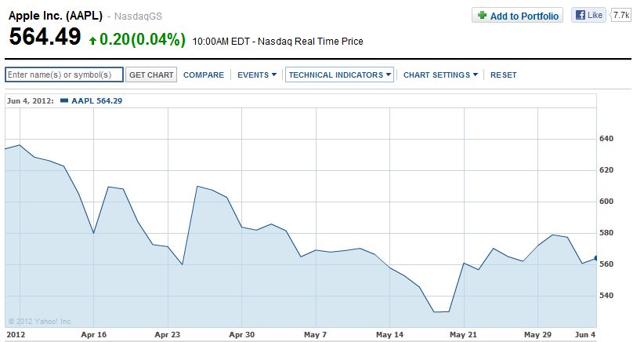Click the 620 price axis label
The width and height of the screenshot is (644, 342).
pos(606,169)
